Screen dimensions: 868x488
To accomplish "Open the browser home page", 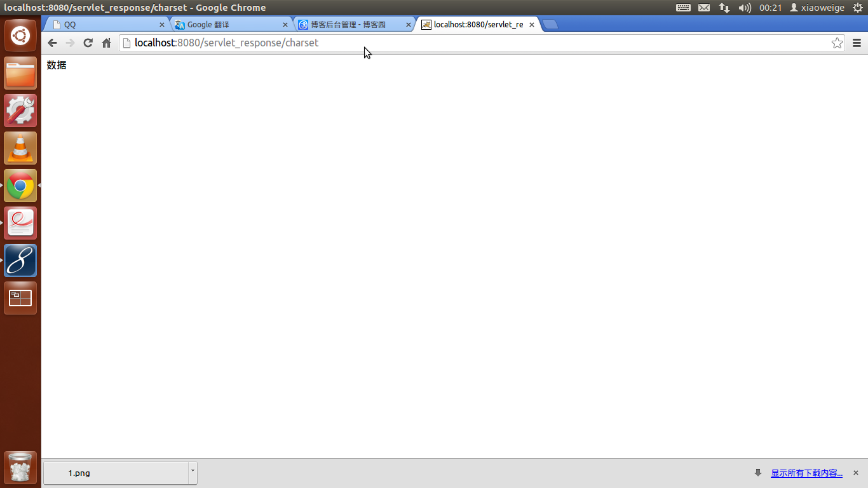I will pyautogui.click(x=106, y=43).
